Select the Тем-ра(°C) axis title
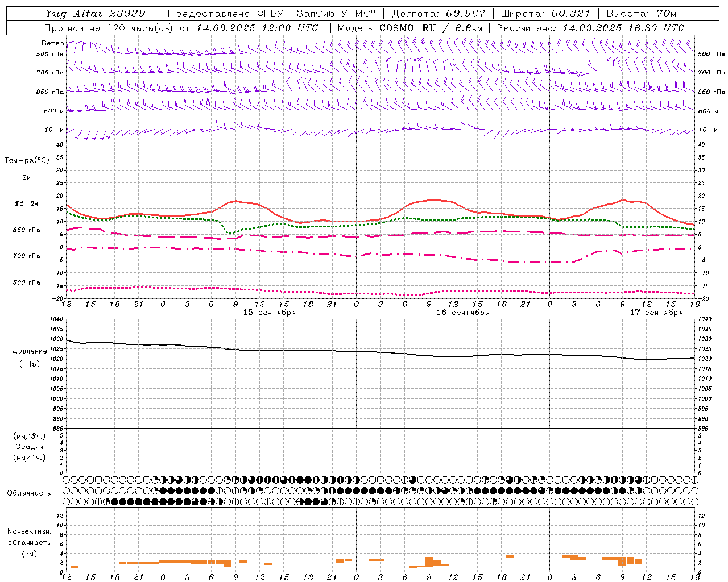Screen dimensions: 728x582 point(27,161)
